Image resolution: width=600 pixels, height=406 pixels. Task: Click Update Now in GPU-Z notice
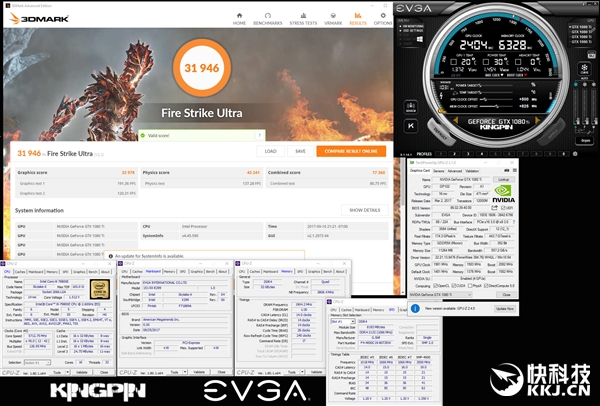point(504,309)
